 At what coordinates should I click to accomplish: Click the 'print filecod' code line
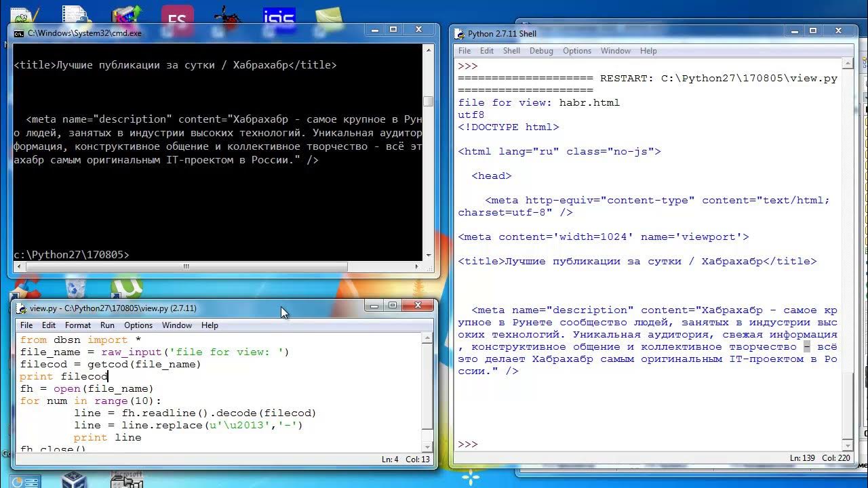(64, 376)
